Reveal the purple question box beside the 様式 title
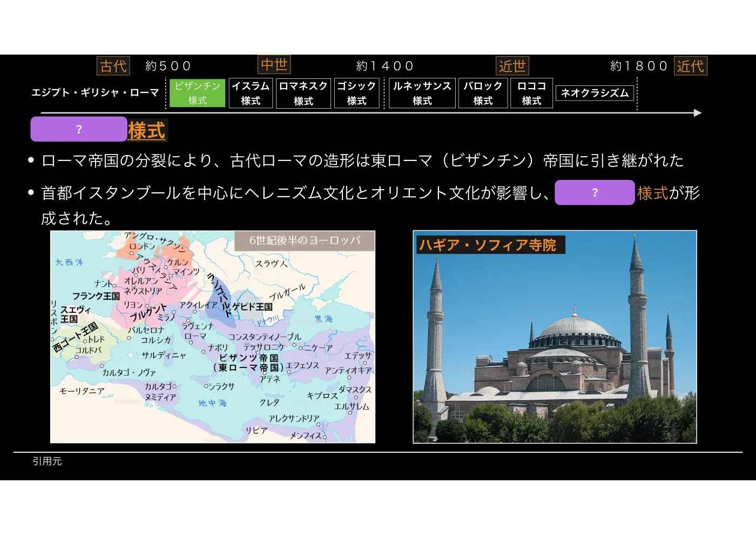756x535 pixels. [79, 129]
